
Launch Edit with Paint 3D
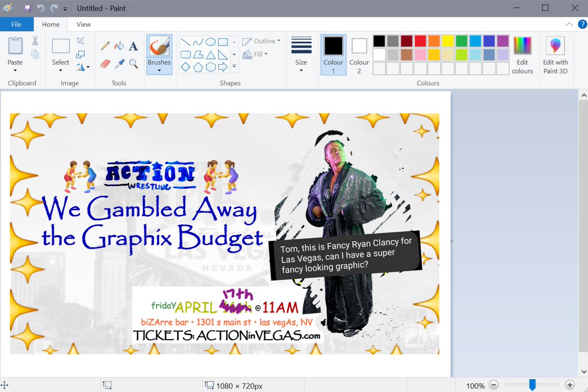click(x=556, y=55)
